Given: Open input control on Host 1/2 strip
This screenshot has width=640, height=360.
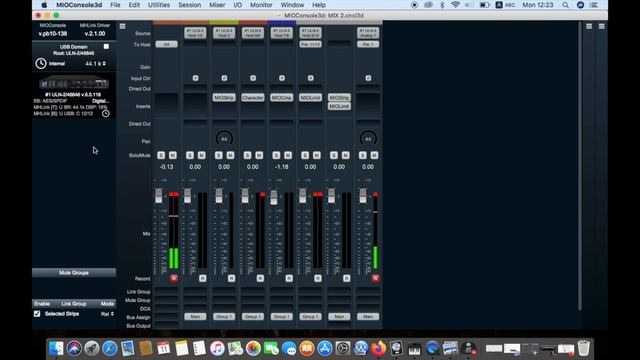Looking at the screenshot, I should click(196, 78).
